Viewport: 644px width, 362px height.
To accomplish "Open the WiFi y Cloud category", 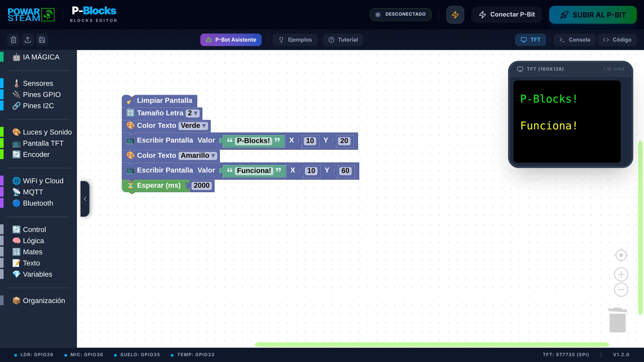I will coord(38,181).
